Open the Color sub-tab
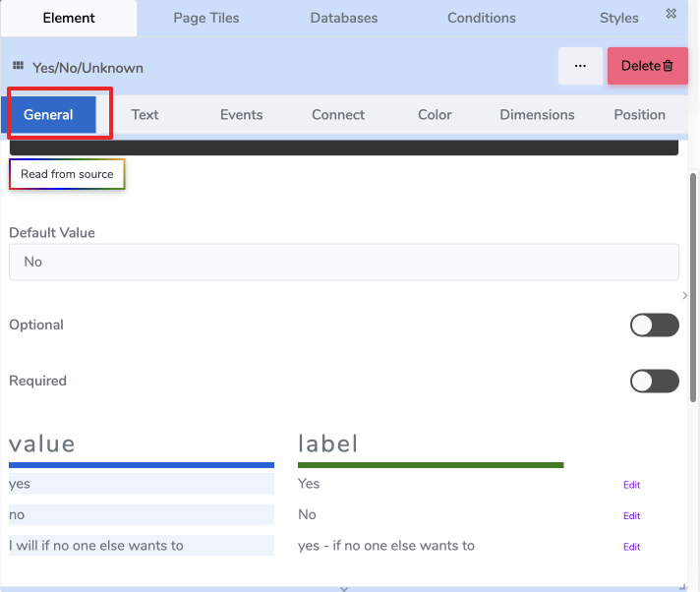 [435, 115]
